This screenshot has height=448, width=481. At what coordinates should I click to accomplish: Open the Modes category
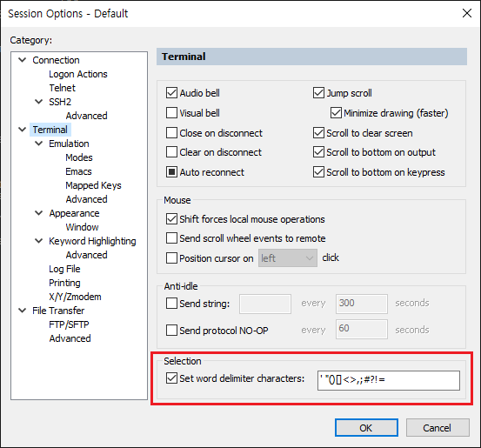coord(79,157)
